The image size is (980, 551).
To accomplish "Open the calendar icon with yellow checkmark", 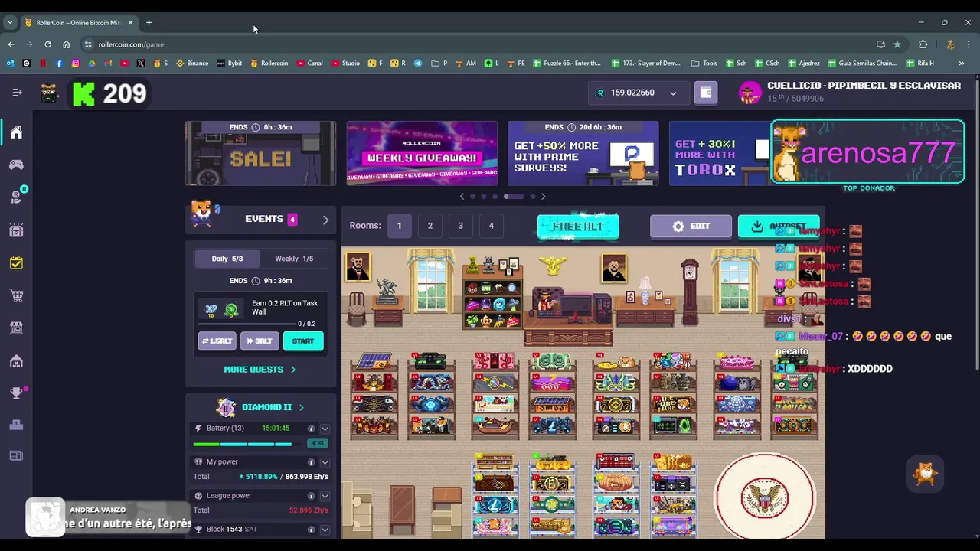I will 16,262.
